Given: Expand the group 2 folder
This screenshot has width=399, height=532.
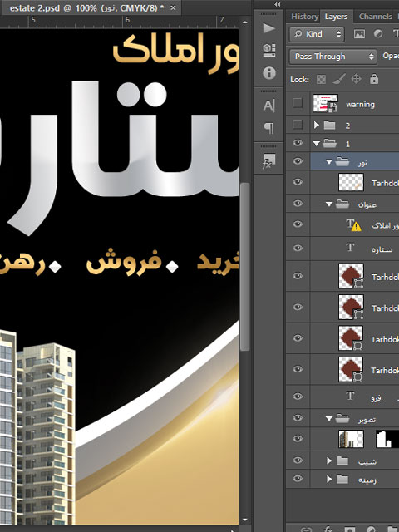Looking at the screenshot, I should 316,125.
